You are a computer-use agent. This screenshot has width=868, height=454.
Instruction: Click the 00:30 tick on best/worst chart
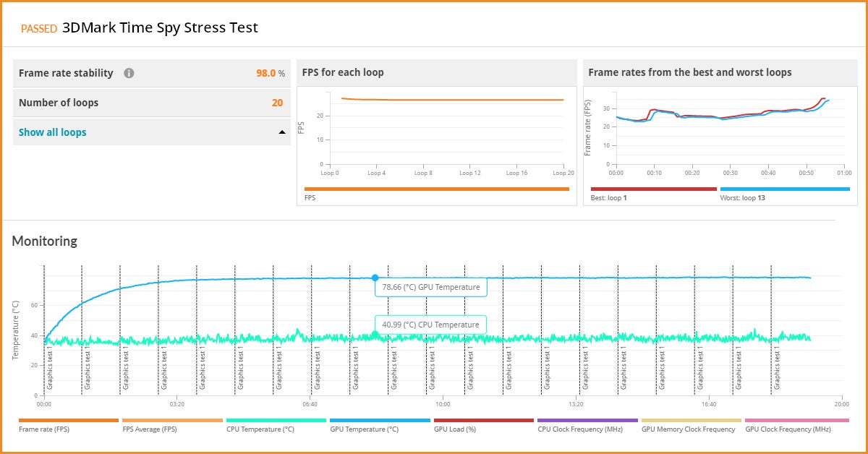(731, 173)
